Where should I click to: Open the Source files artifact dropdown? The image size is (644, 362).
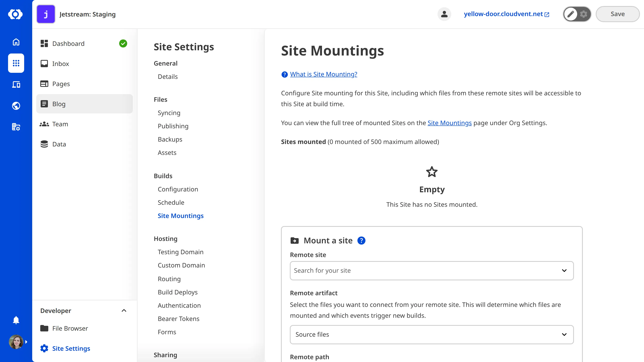pyautogui.click(x=564, y=334)
